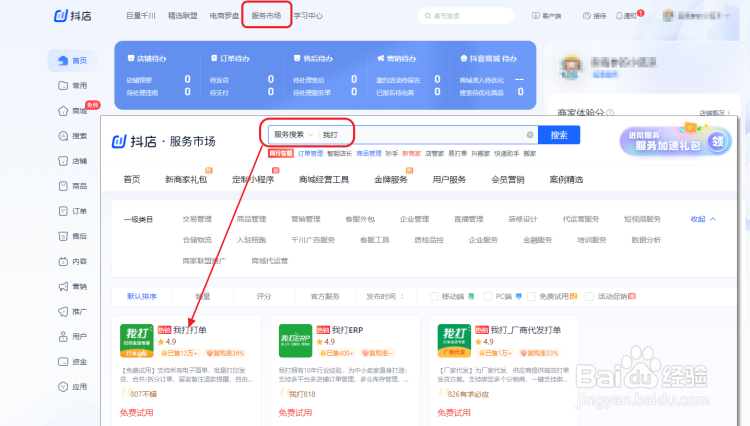
Task: Click the user avatar in top bar
Action: click(668, 16)
